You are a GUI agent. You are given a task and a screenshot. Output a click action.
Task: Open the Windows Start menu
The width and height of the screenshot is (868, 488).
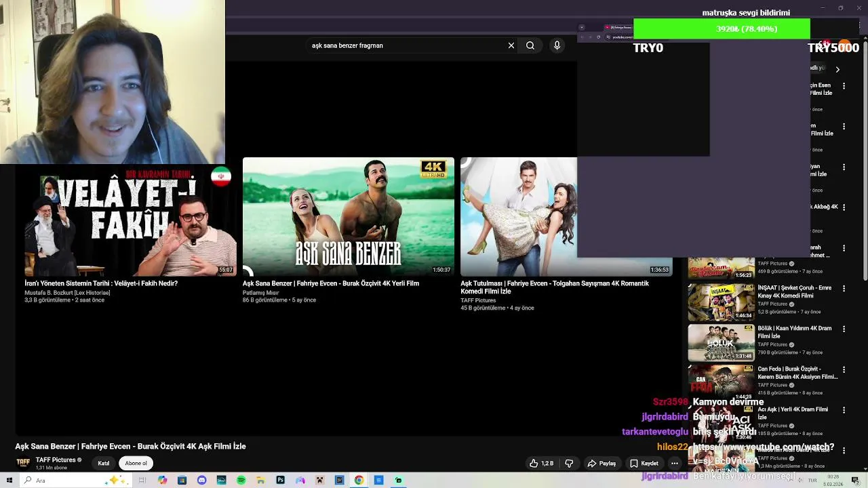click(9, 481)
